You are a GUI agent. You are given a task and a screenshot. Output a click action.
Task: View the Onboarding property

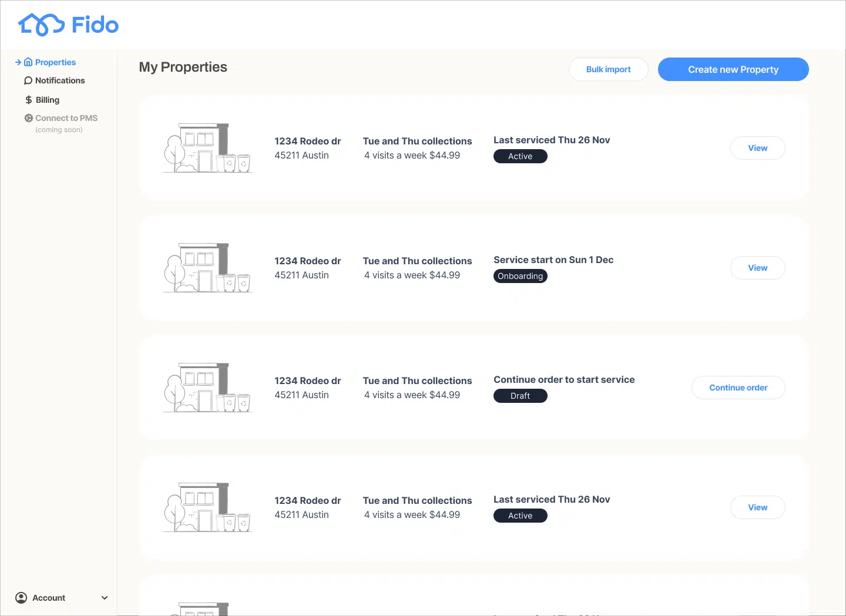click(757, 268)
